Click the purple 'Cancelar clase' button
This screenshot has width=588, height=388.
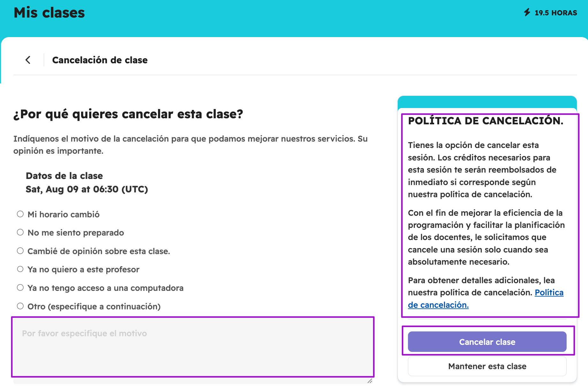pos(487,342)
